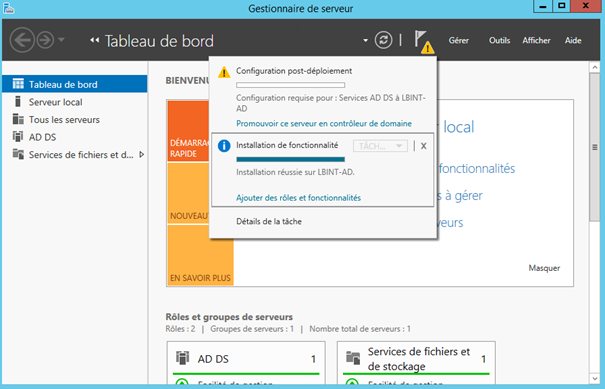Click the AD DS icon in sidebar
This screenshot has width=605, height=389.
(x=18, y=137)
